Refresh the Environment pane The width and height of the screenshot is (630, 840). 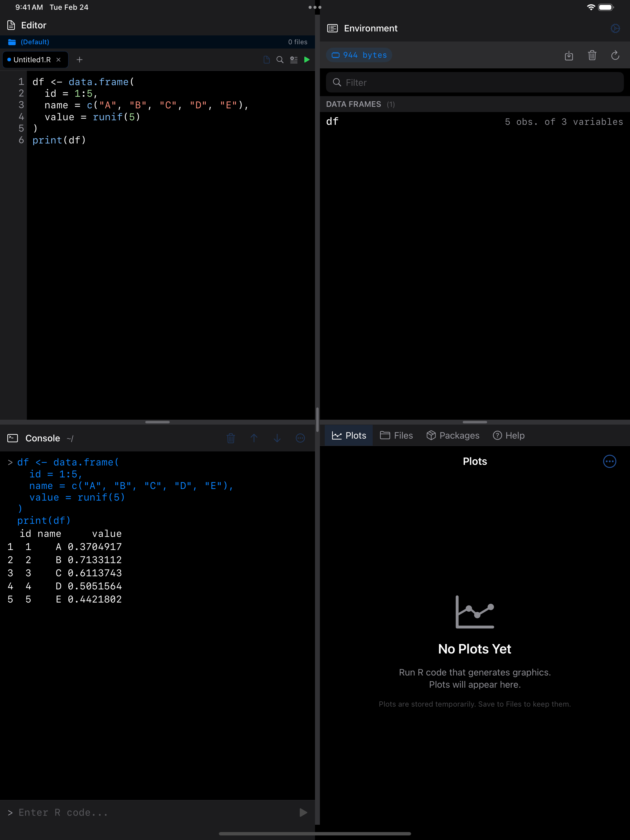(x=615, y=56)
